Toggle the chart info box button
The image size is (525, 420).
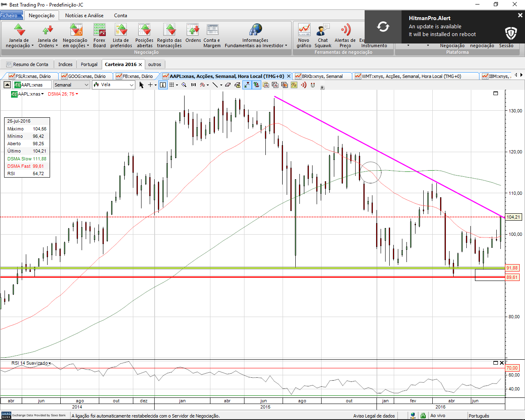click(x=163, y=85)
